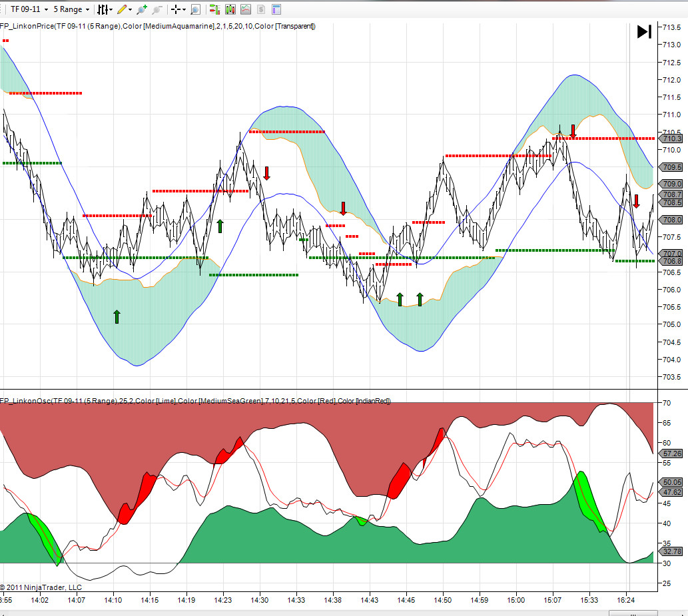Open the 5 Range interval dropdown
This screenshot has height=616, width=688.
click(x=71, y=9)
